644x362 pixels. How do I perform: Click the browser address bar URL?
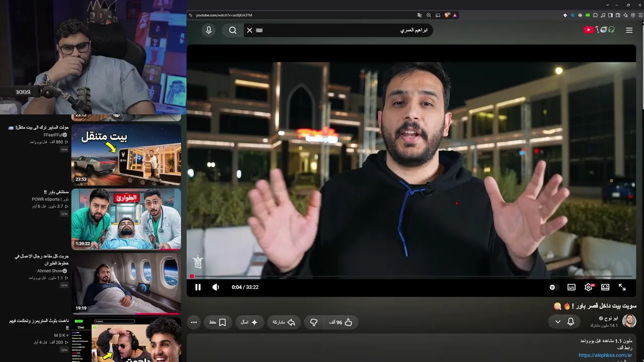pos(224,15)
